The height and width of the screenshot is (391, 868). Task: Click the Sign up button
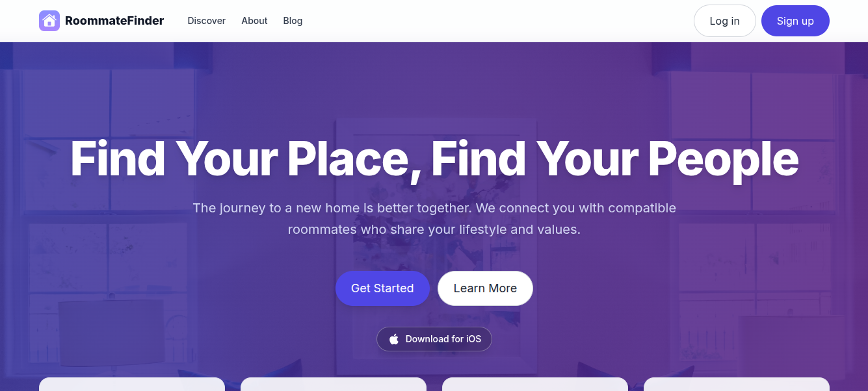tap(795, 21)
